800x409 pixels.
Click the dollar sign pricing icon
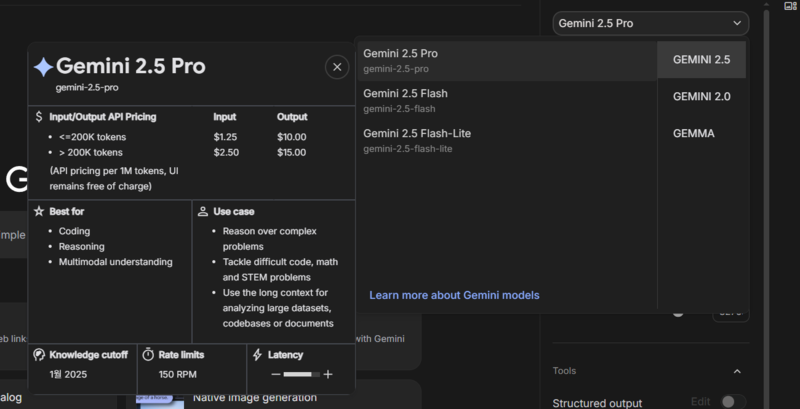point(39,117)
